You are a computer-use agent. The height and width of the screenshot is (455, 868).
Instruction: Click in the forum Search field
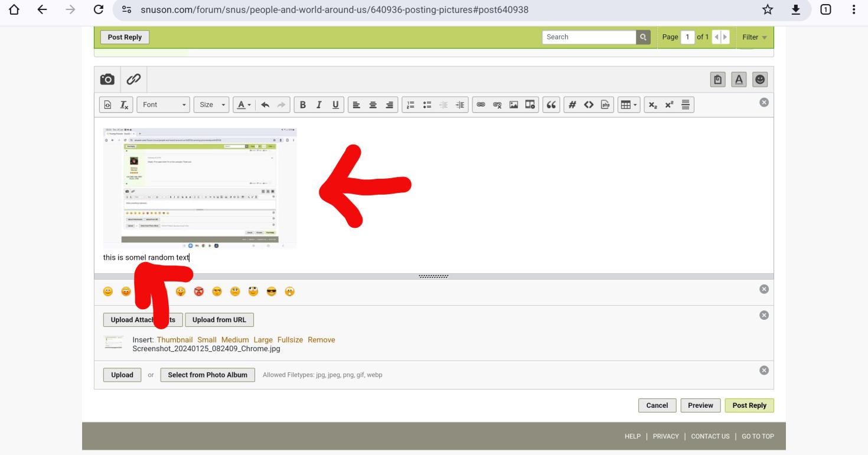pos(589,37)
